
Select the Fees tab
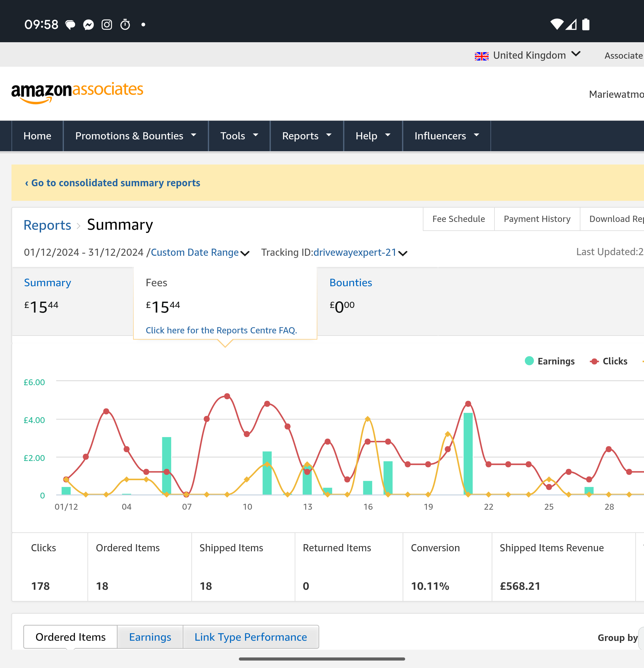[225, 302]
